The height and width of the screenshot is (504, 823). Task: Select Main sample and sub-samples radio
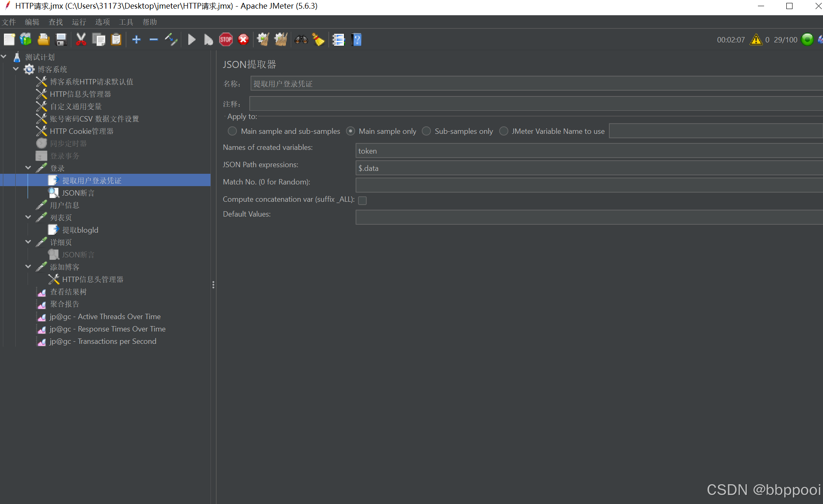pyautogui.click(x=232, y=131)
